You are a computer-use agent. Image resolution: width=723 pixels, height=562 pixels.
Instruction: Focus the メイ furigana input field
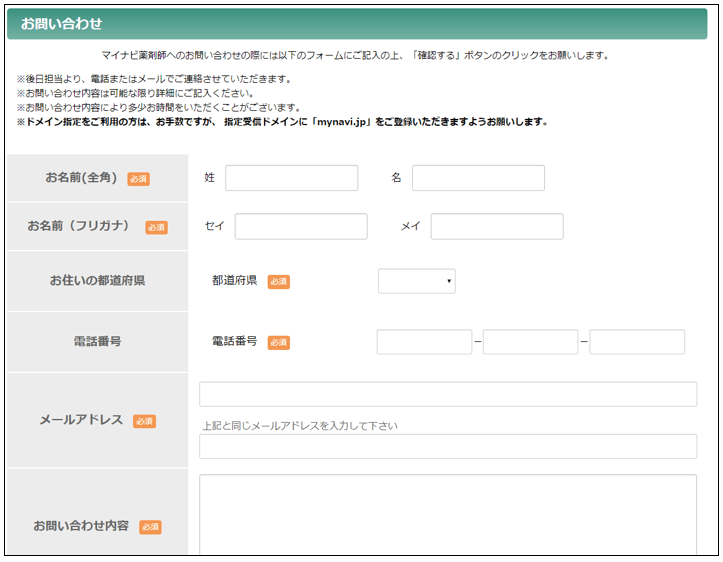[497, 227]
